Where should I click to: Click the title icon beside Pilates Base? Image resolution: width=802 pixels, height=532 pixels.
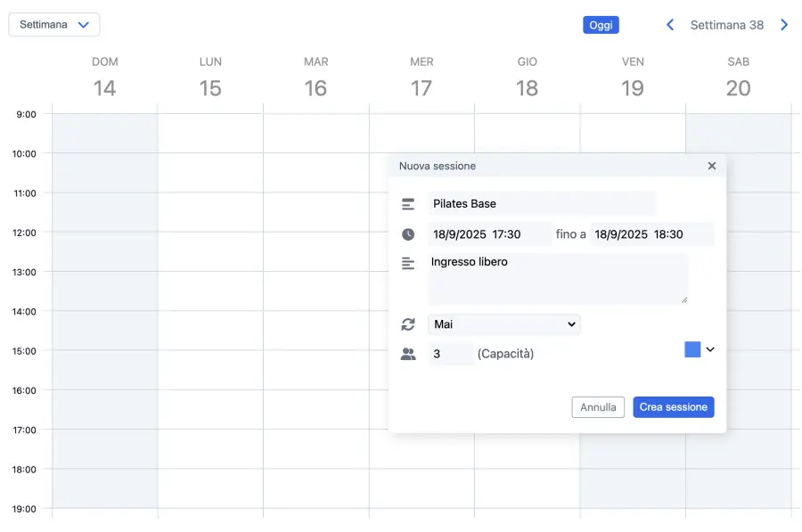(408, 204)
